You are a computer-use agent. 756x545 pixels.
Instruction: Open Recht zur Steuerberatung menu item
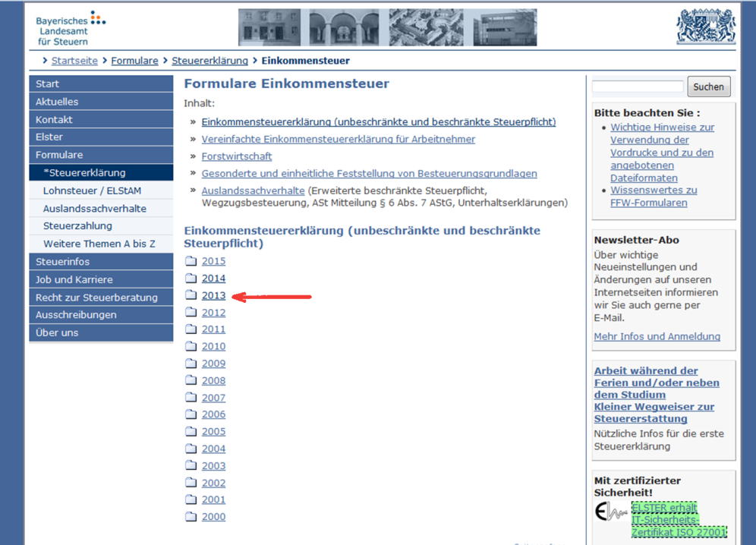[x=101, y=297]
